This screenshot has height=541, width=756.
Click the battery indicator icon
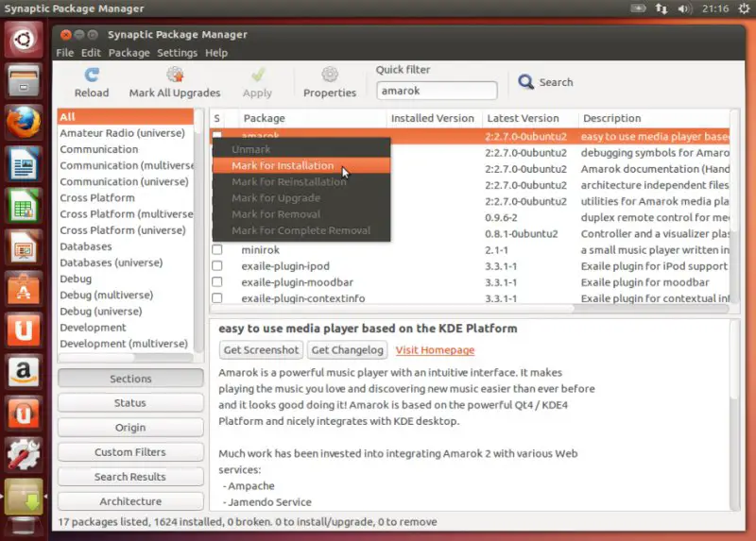639,8
